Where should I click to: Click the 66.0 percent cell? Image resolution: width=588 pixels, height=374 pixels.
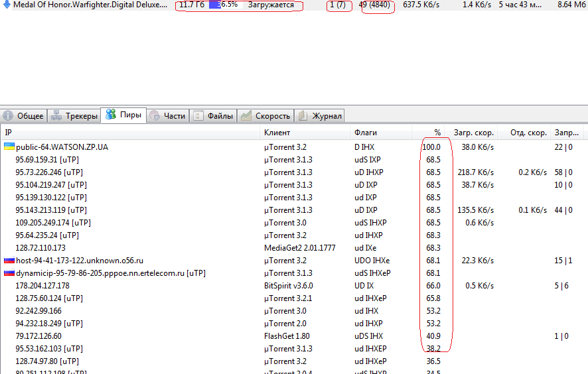click(433, 286)
